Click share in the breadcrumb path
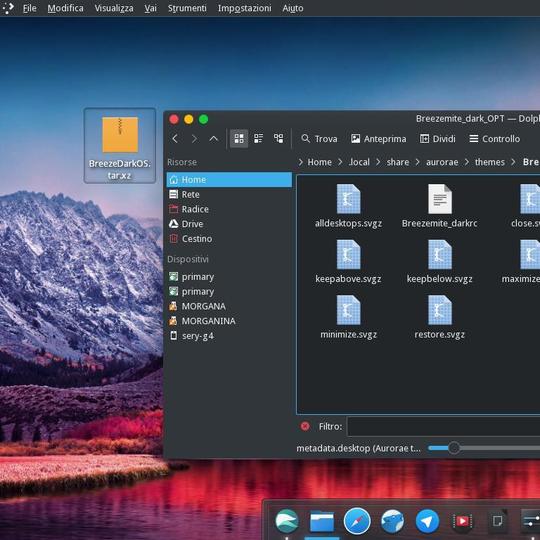540x540 pixels. point(398,162)
